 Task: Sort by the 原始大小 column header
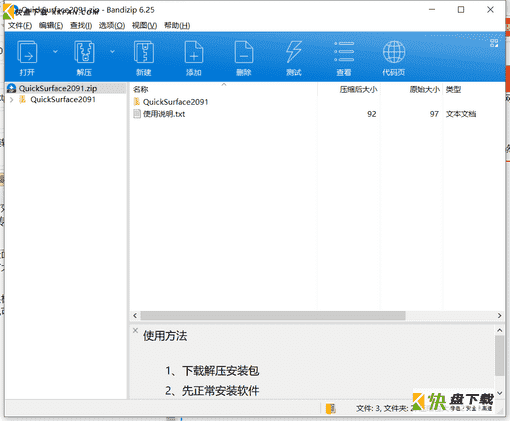pos(425,89)
